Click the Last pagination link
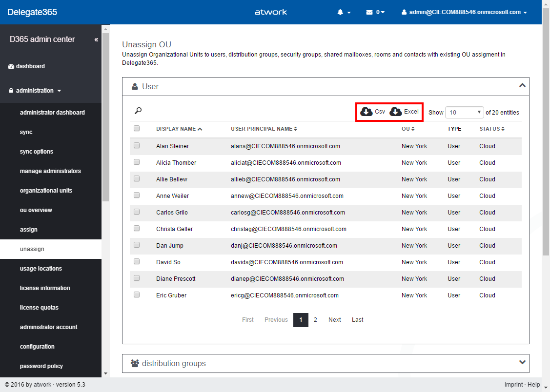The height and width of the screenshot is (392, 550). tap(357, 320)
